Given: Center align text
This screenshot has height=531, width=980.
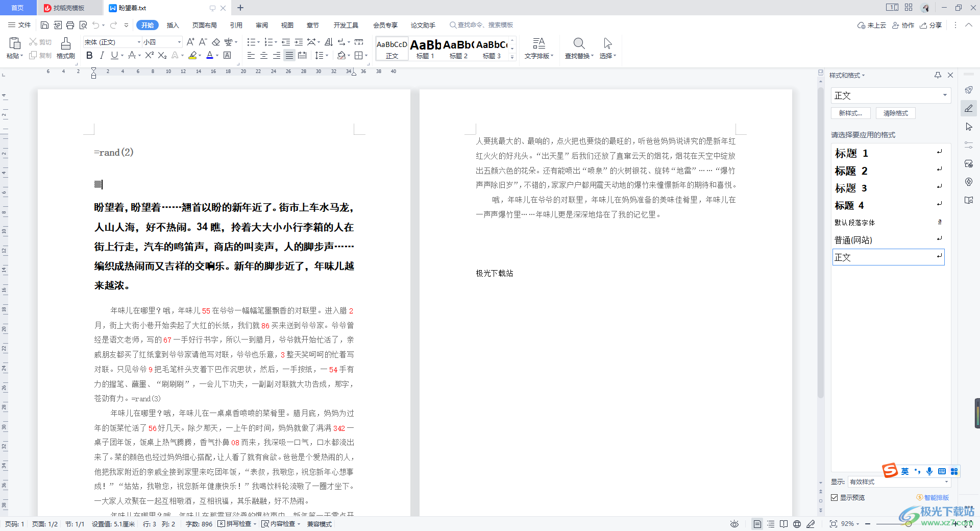Looking at the screenshot, I should pos(264,55).
